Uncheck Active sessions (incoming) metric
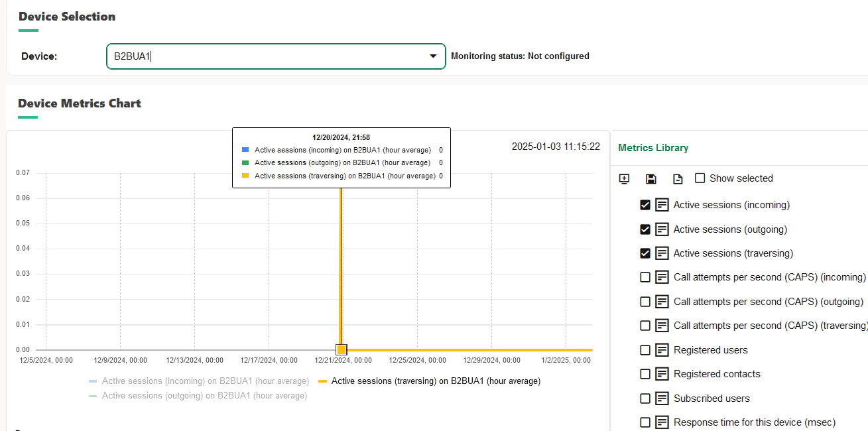The height and width of the screenshot is (431, 868). [645, 205]
